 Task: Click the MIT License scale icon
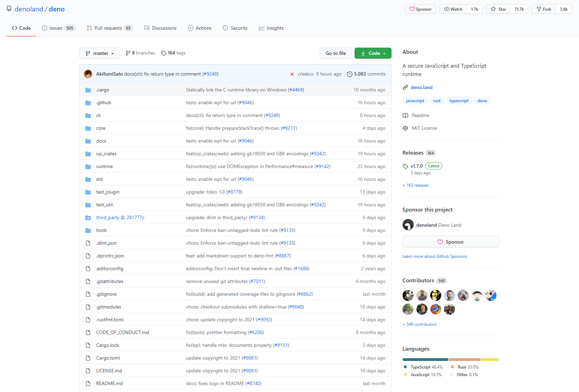(405, 128)
